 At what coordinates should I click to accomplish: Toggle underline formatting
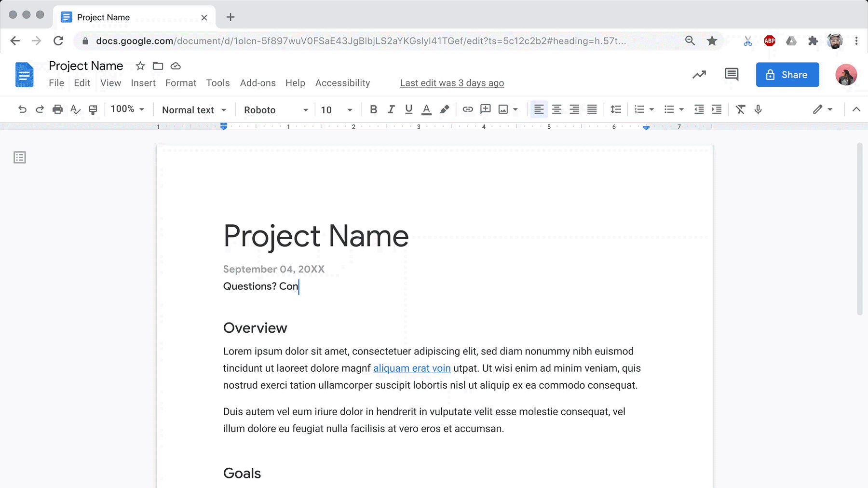point(408,109)
